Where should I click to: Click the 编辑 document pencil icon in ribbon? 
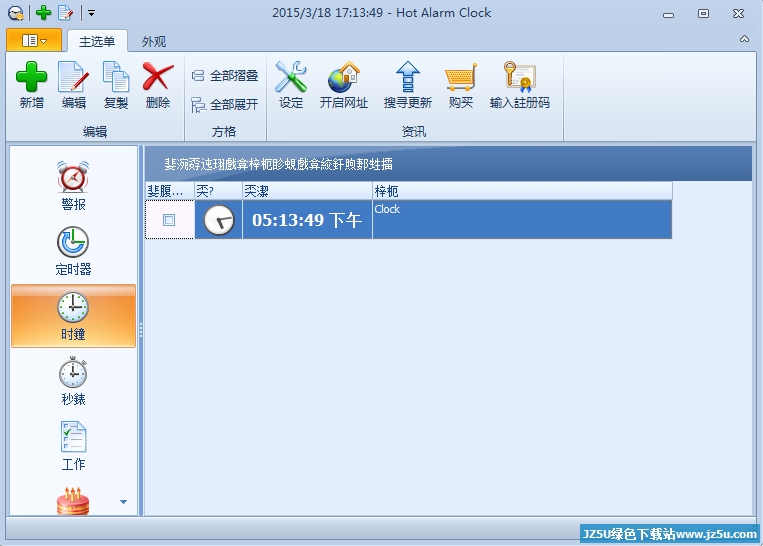click(73, 77)
